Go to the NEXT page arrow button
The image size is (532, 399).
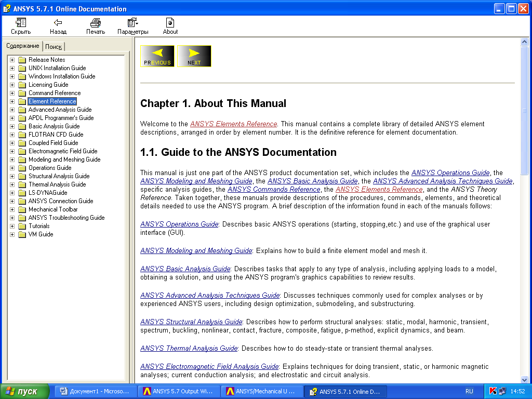194,56
